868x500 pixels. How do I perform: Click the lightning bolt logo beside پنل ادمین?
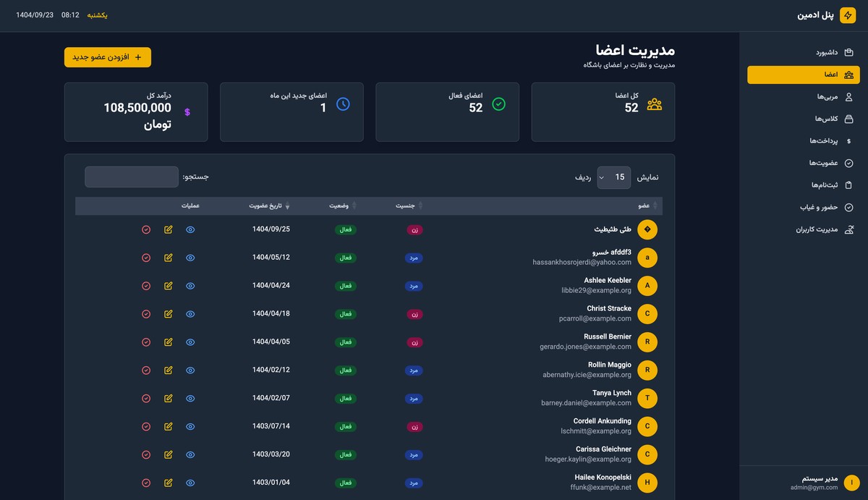(x=847, y=14)
